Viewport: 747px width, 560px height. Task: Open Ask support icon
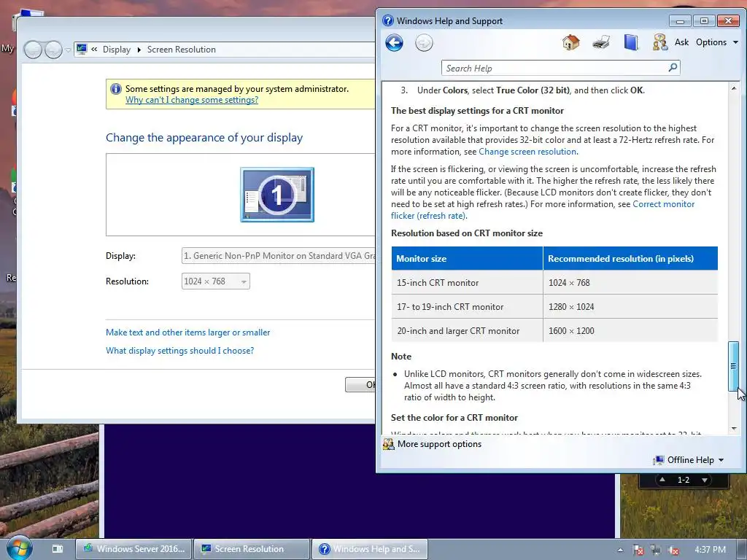(x=659, y=42)
